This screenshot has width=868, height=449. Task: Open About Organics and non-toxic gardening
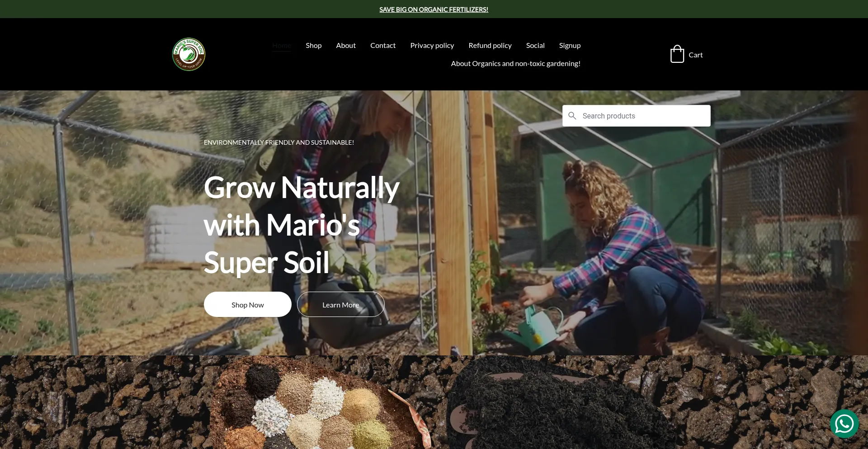coord(516,64)
